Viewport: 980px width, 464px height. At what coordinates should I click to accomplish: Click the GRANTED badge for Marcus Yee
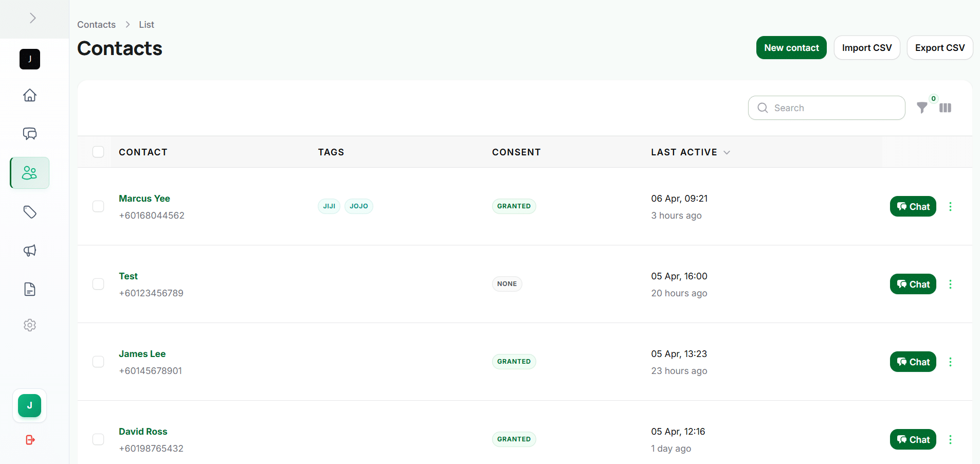tap(514, 206)
